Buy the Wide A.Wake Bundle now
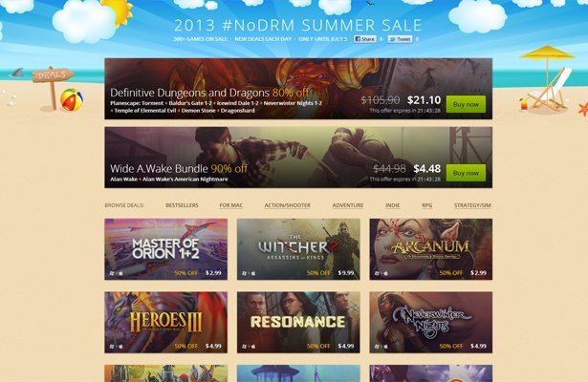The image size is (588, 382). coord(466,173)
